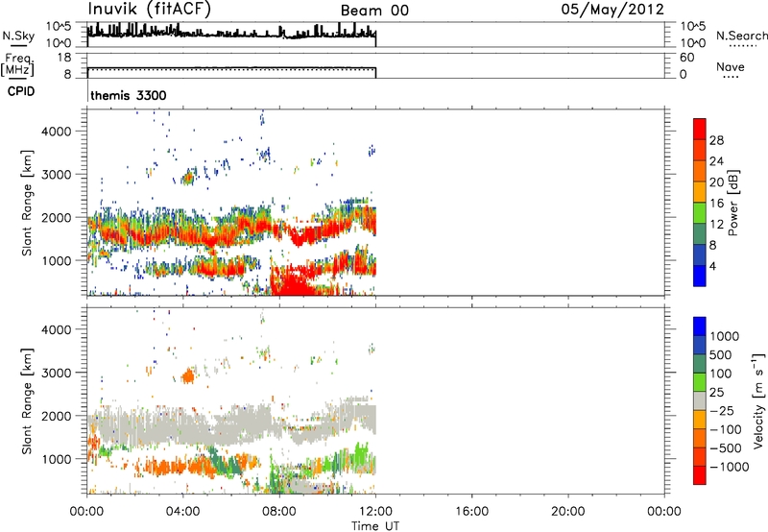This screenshot has height=532, width=768.
Task: Click the power panel 'Slant Range [km]' axis title
Action: click(x=27, y=203)
